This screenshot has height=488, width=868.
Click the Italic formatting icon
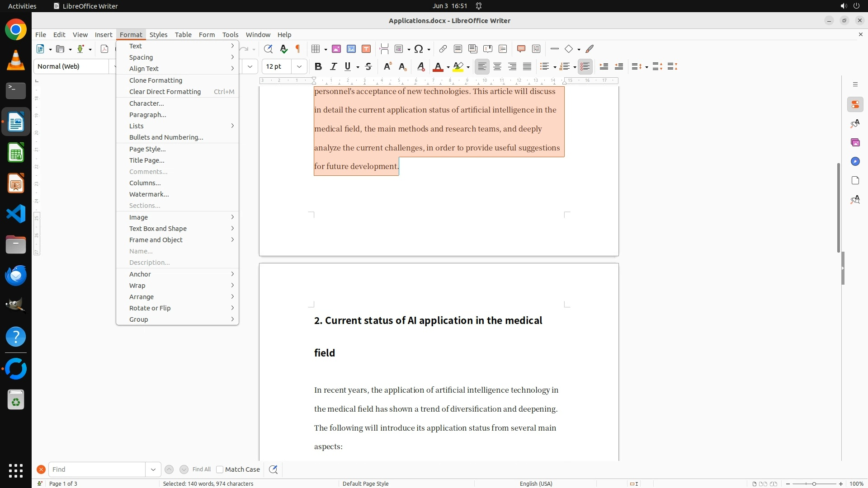[x=333, y=66]
